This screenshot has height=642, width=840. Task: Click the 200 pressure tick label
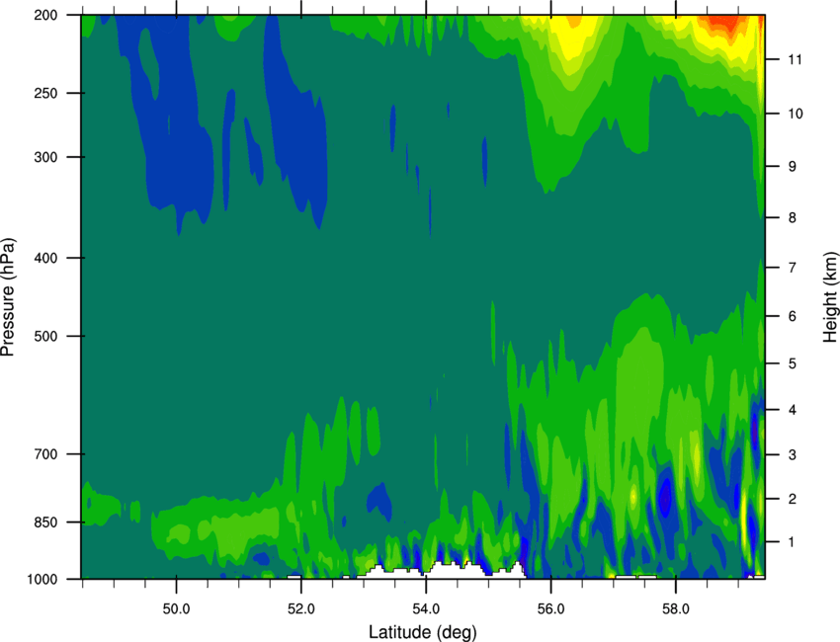coord(46,15)
